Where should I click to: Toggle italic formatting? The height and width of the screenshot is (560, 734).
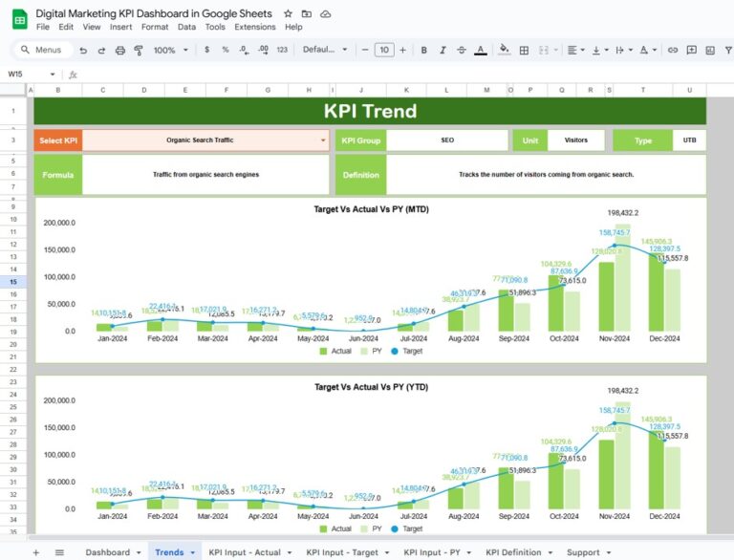coord(443,50)
